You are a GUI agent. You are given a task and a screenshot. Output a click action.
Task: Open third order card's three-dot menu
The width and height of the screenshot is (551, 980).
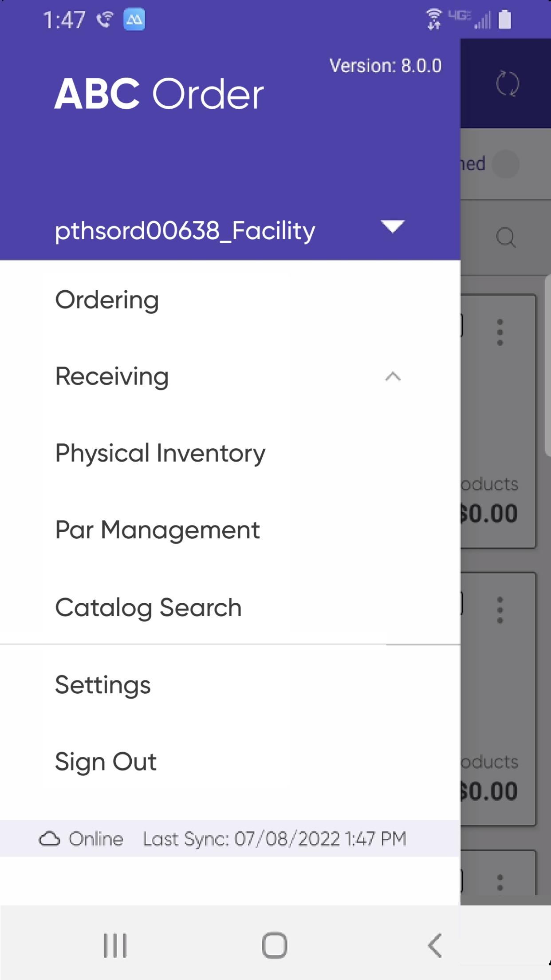(x=500, y=882)
